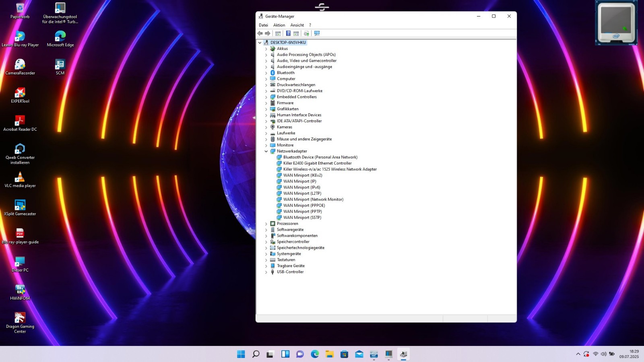The image size is (644, 362).
Task: Open the Aktion menu
Action: click(279, 25)
